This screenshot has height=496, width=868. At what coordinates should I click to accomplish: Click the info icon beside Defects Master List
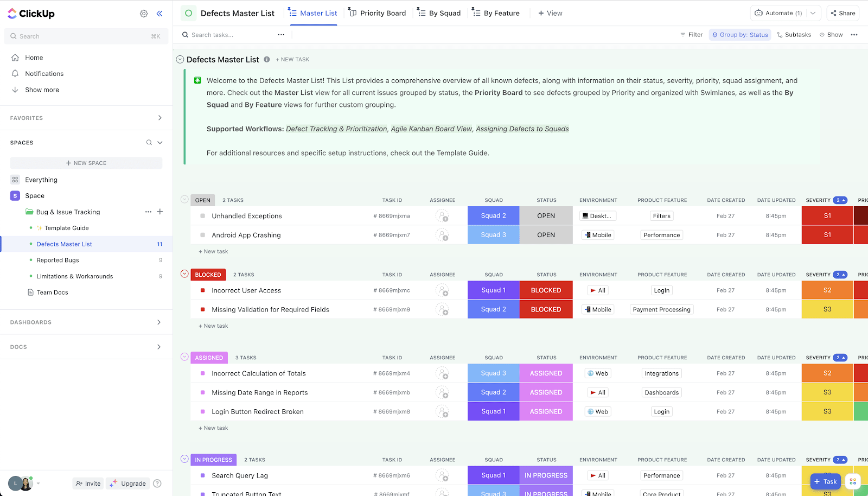point(267,60)
